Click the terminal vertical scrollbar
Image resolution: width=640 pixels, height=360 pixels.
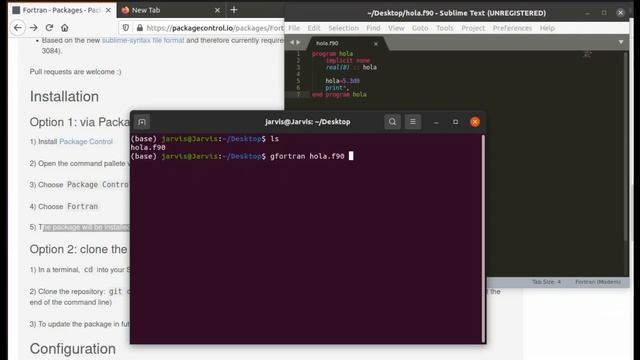pos(483,239)
